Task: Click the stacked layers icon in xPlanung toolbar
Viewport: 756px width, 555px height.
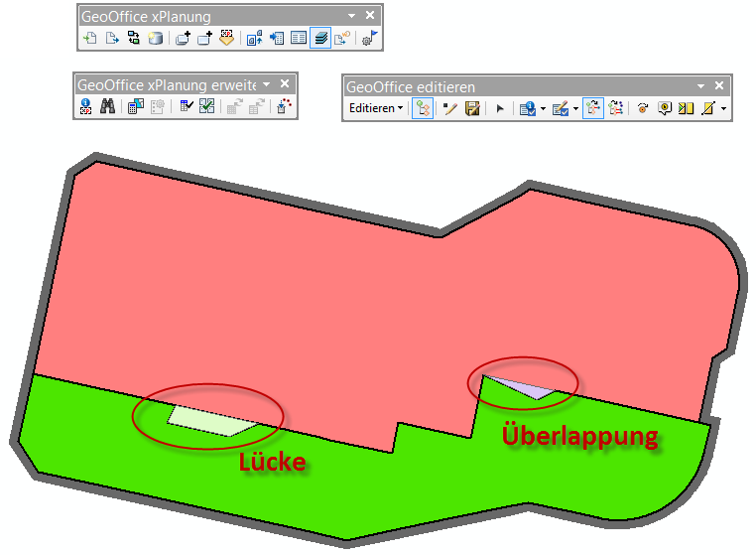Action: click(x=320, y=39)
